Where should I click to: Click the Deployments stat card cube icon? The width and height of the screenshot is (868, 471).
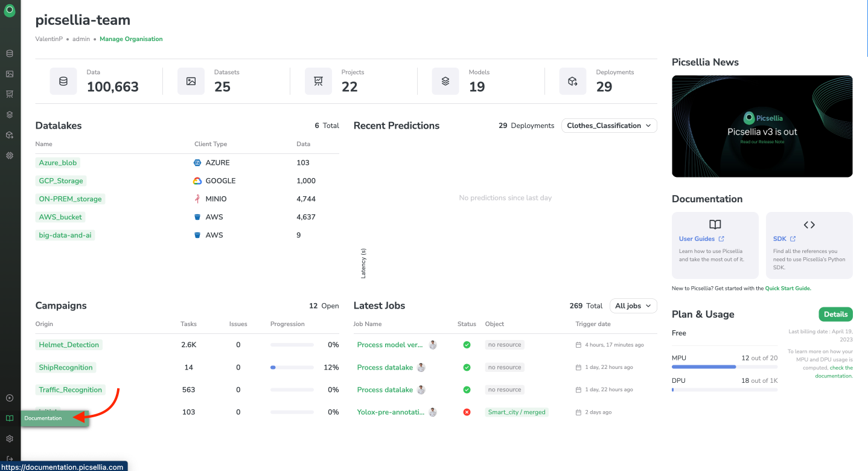(x=573, y=81)
